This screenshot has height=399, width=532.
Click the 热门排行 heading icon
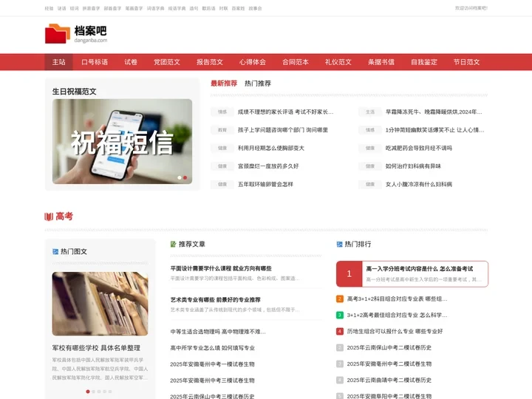[x=339, y=245]
